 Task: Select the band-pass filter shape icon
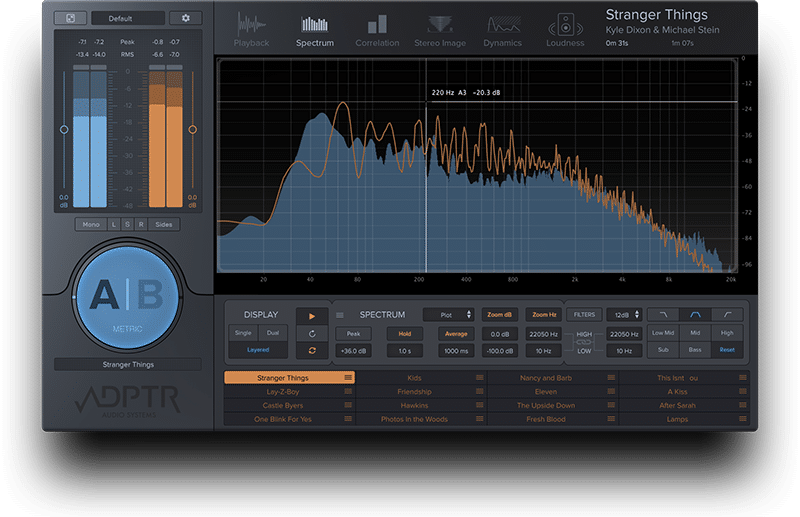coord(695,314)
